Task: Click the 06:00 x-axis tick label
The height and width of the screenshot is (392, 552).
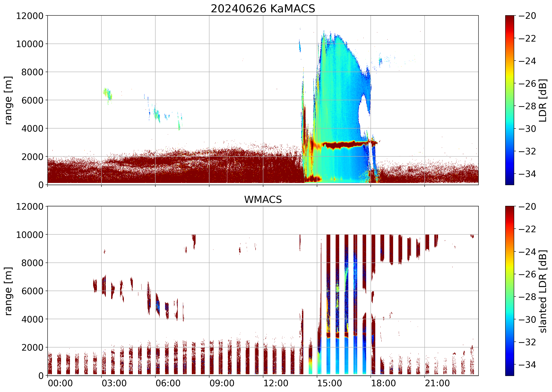Action: [168, 383]
